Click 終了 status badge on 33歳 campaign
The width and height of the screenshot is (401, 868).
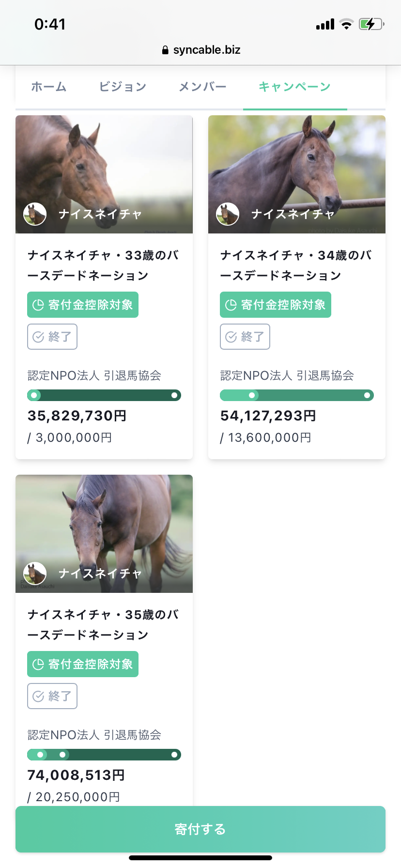click(x=52, y=337)
